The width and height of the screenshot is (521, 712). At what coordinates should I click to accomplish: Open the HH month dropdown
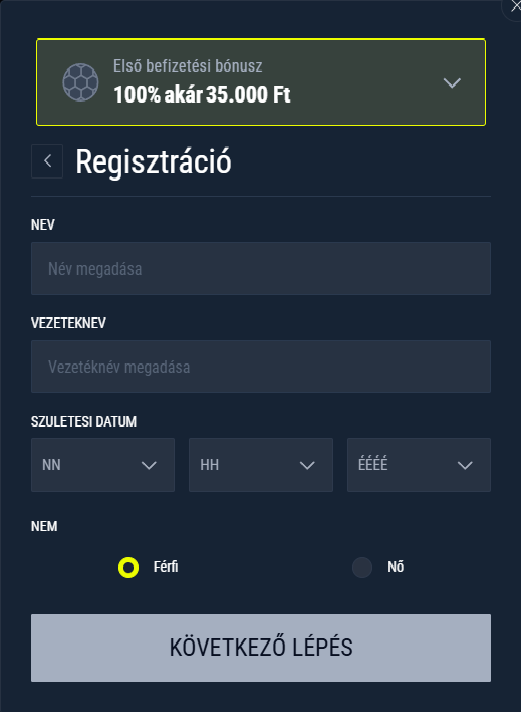click(x=261, y=465)
